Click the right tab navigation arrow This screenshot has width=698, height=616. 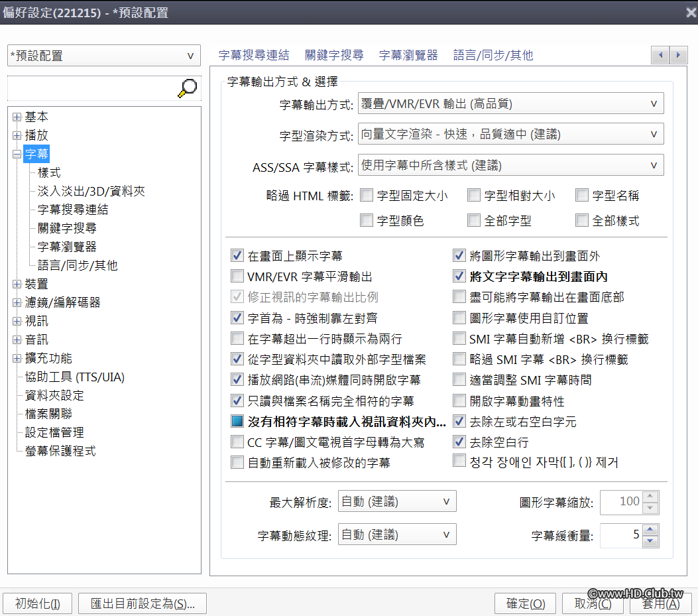pyautogui.click(x=677, y=55)
